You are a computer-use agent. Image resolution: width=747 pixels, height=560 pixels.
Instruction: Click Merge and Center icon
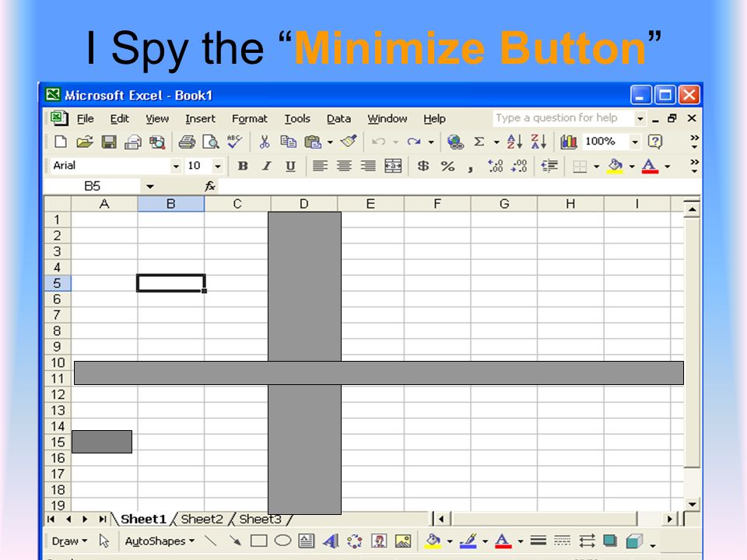point(393,166)
